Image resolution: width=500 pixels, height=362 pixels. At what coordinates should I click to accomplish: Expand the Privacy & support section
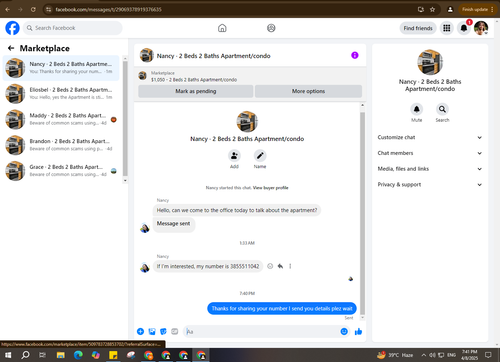(x=430, y=184)
